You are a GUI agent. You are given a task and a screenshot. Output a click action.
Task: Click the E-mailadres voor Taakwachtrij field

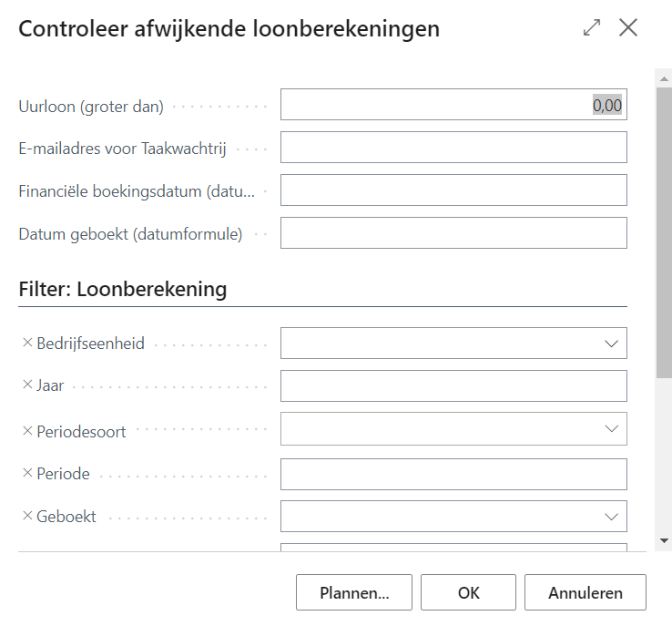(x=453, y=148)
